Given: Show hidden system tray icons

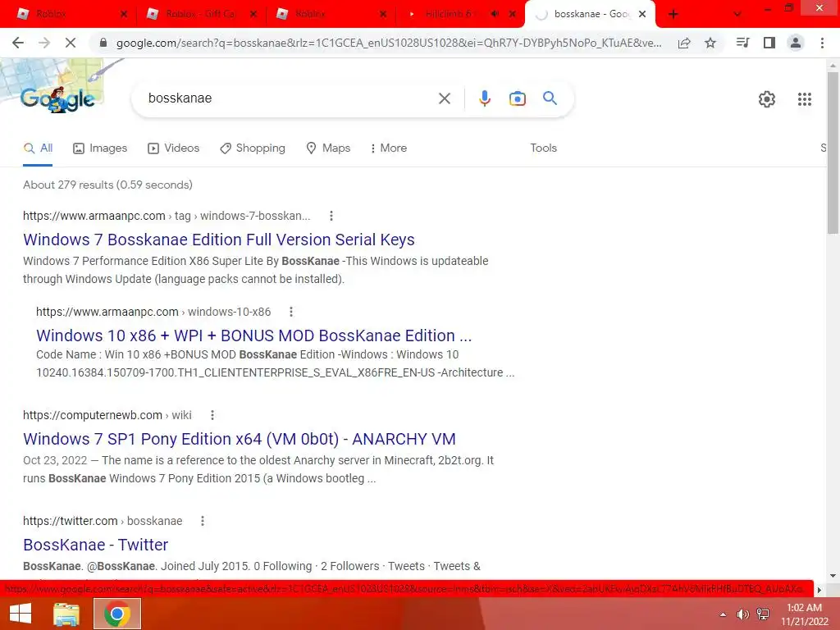Looking at the screenshot, I should point(724,614).
